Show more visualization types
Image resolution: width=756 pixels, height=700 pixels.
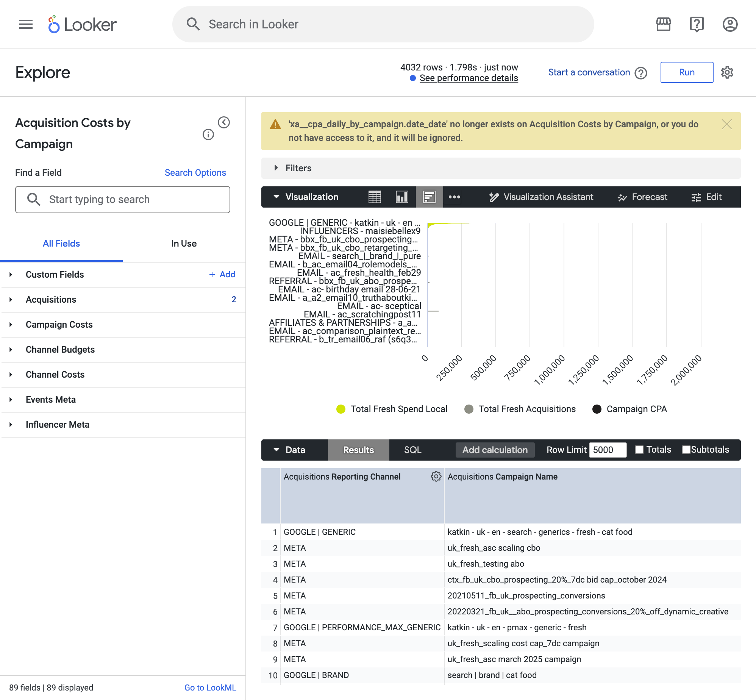click(454, 197)
